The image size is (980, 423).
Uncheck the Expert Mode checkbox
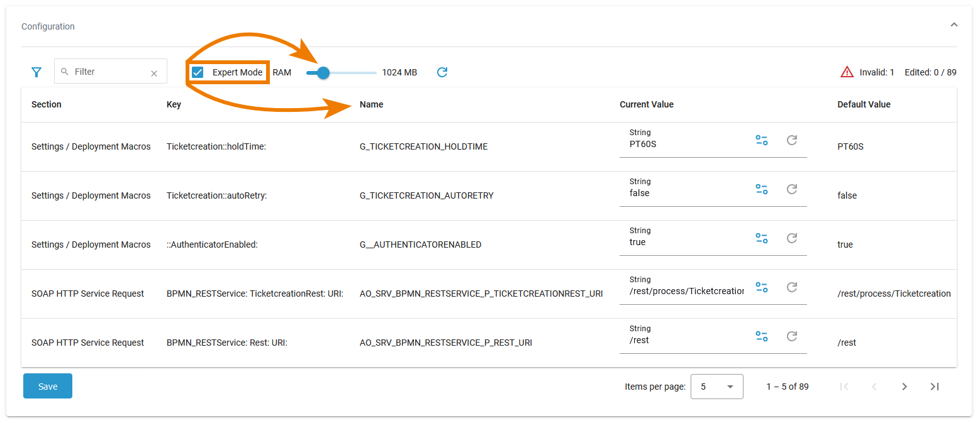[198, 72]
